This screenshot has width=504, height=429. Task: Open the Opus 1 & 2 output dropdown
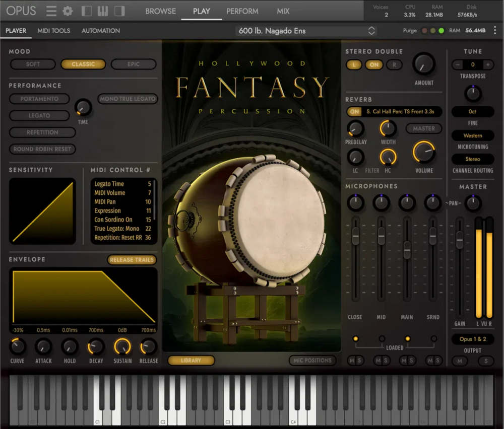473,339
